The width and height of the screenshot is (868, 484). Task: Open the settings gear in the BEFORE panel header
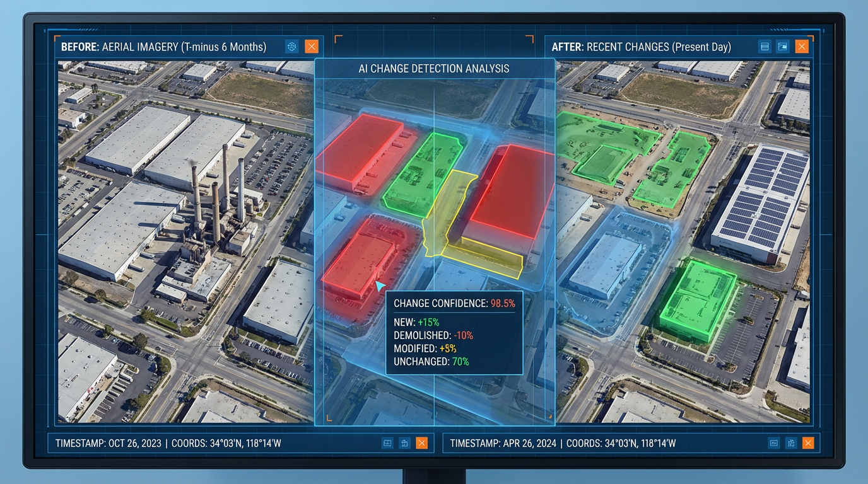291,47
